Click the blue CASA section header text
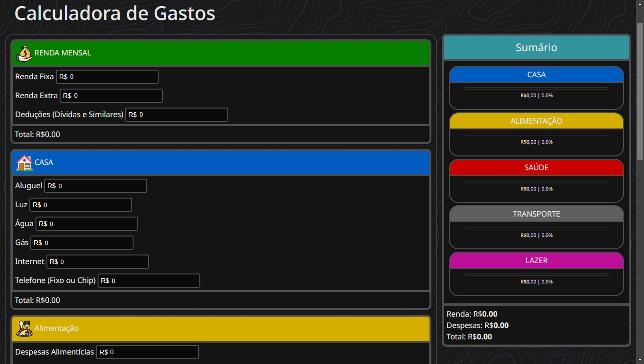 [x=44, y=162]
